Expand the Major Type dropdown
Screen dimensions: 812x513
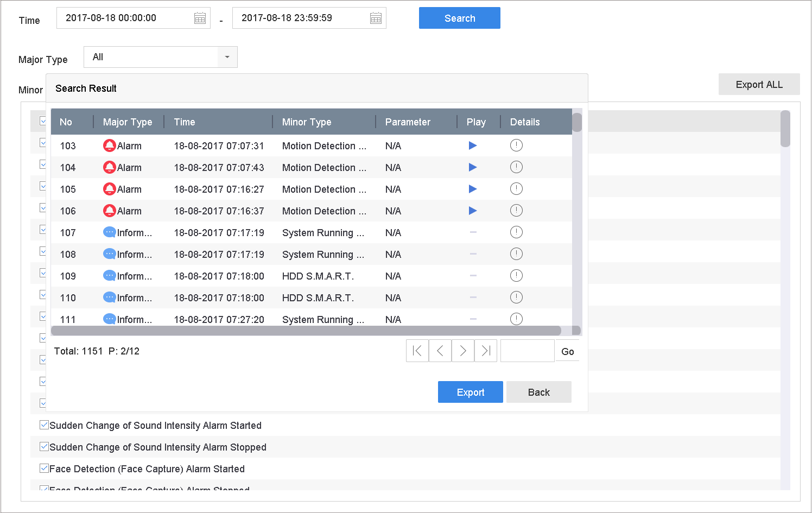227,57
